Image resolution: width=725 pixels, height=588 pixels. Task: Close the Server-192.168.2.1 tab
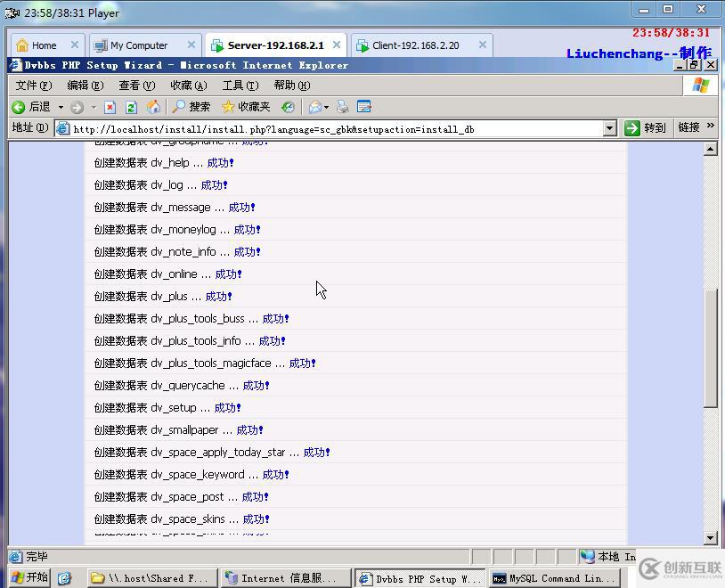337,45
